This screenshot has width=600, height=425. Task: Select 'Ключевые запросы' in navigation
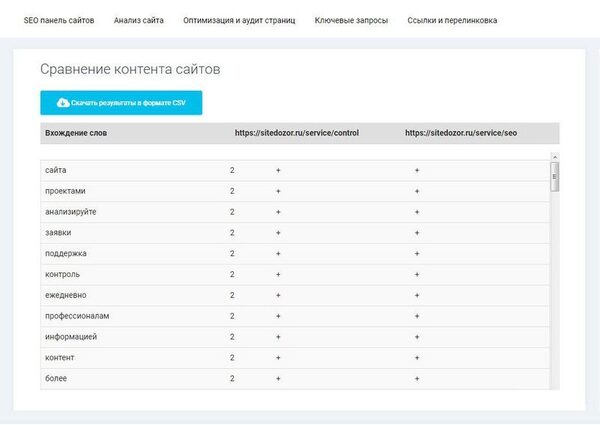351,20
